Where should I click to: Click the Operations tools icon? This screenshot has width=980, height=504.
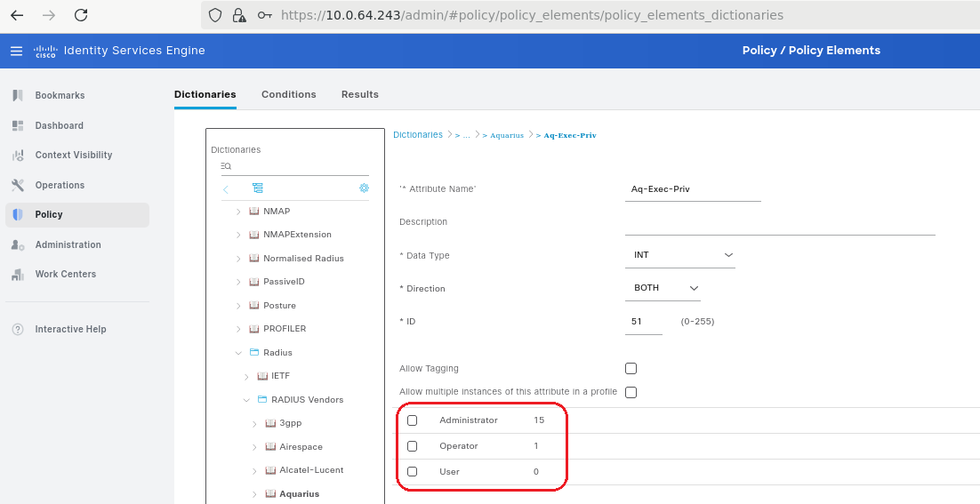click(x=18, y=185)
